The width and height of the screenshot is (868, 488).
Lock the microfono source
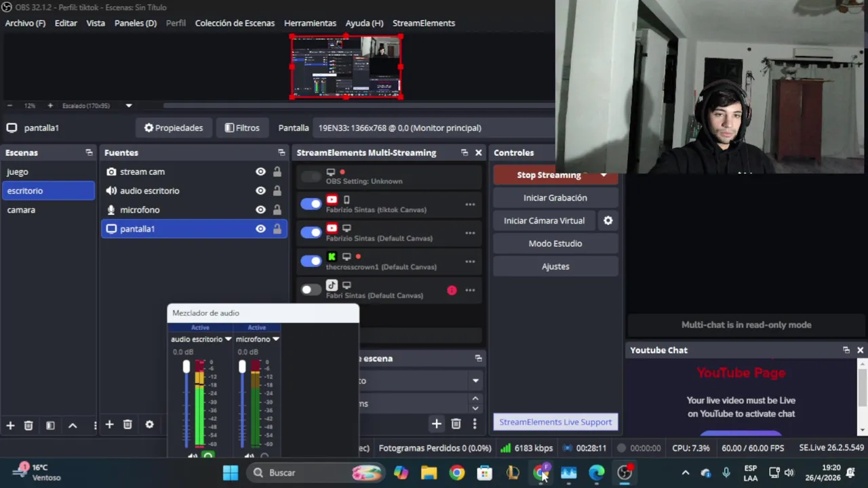(x=277, y=209)
